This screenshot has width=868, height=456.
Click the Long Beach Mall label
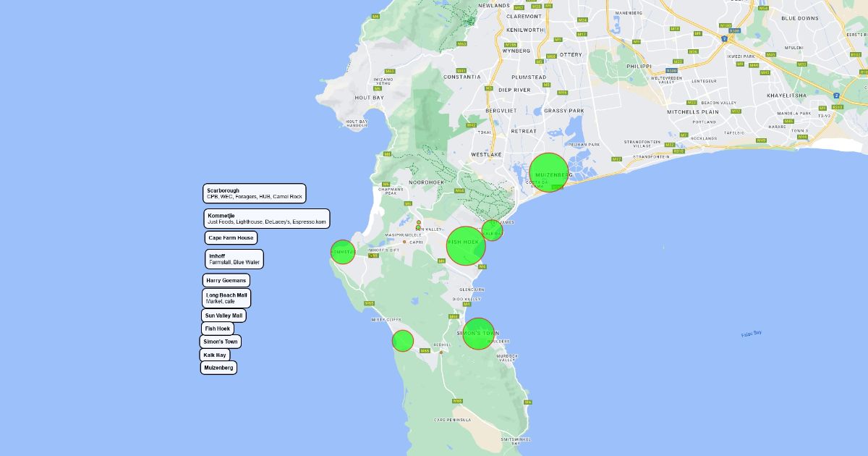226,298
